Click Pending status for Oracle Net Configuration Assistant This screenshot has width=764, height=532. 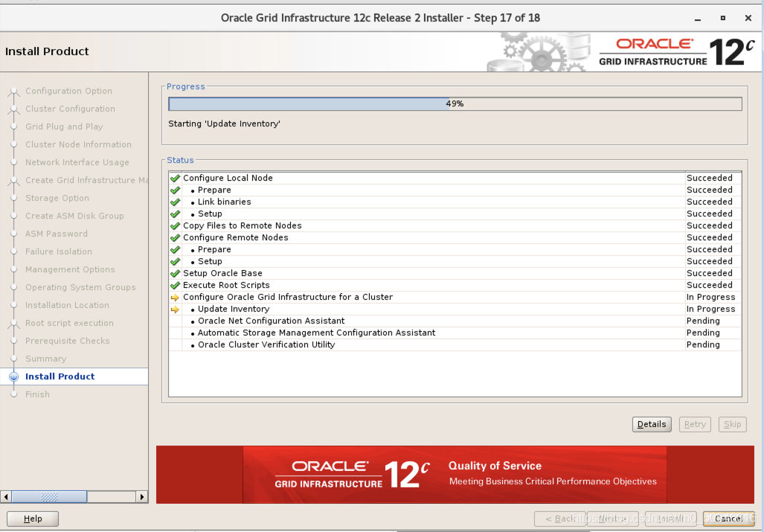pyautogui.click(x=703, y=321)
